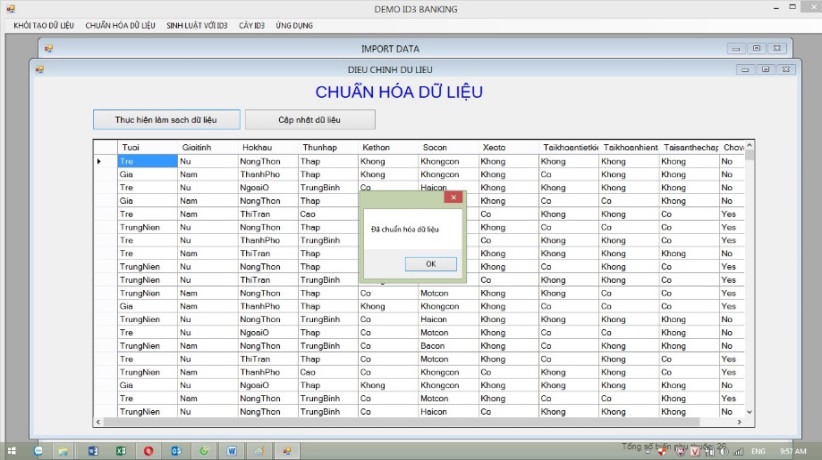Viewport: 822px width, 460px height.
Task: Click the DIEU CHINH DU LIEU window icon
Action: (x=40, y=69)
